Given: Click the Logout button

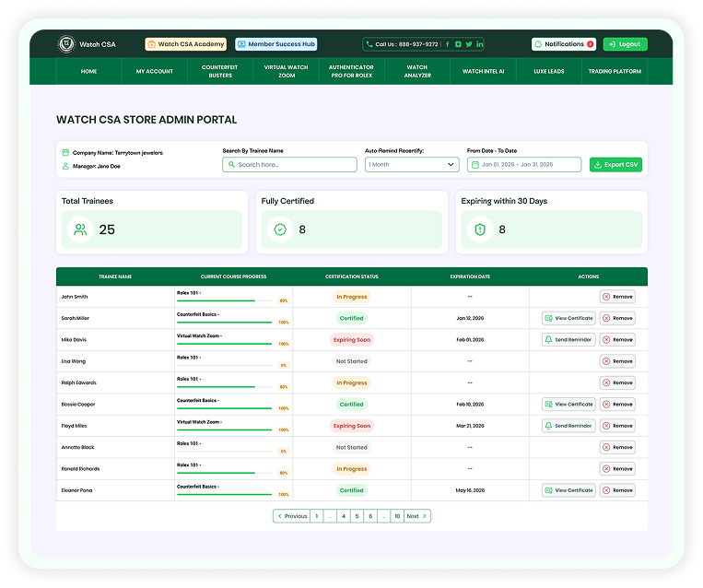Looking at the screenshot, I should click(x=625, y=44).
